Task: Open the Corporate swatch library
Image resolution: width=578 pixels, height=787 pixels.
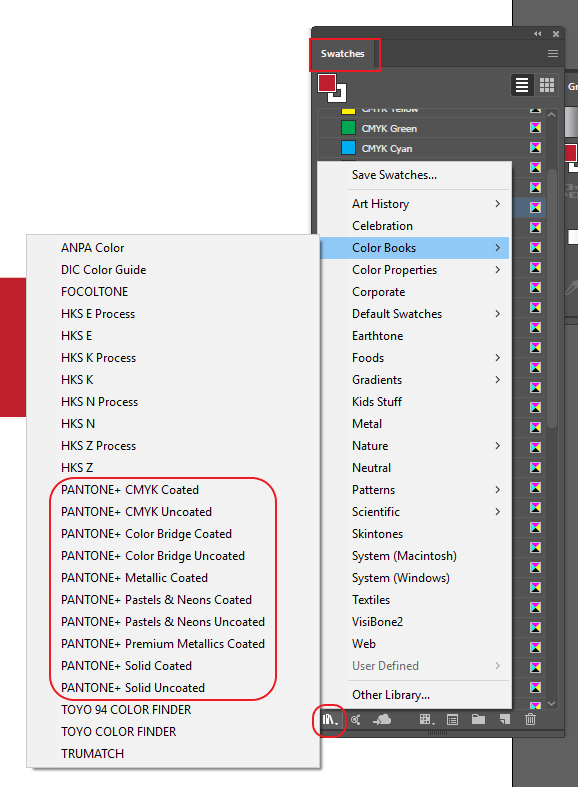Action: (415, 292)
